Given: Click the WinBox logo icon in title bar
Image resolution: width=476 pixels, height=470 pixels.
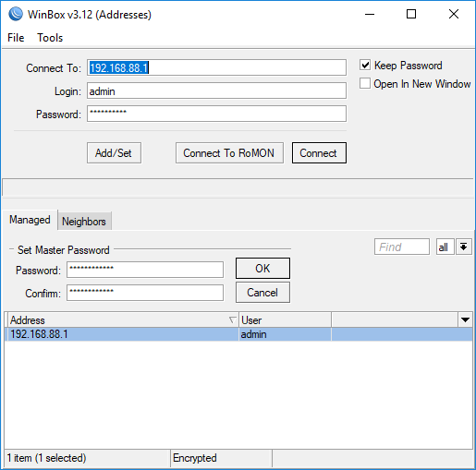Looking at the screenshot, I should pyautogui.click(x=16, y=14).
